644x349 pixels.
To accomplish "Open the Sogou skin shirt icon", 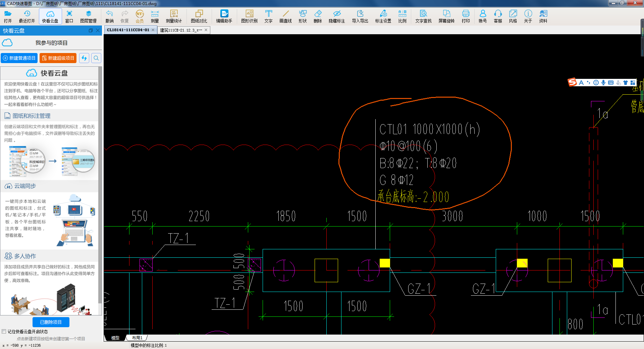I will point(626,83).
